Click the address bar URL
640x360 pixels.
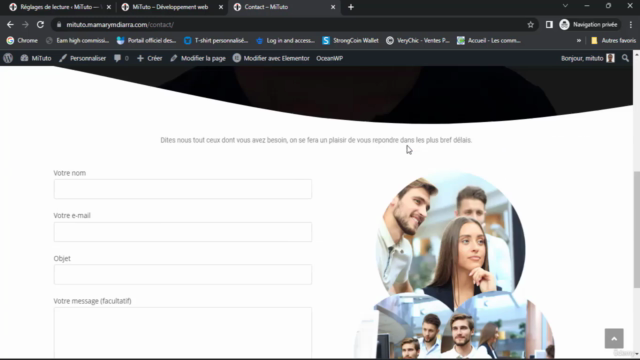120,24
